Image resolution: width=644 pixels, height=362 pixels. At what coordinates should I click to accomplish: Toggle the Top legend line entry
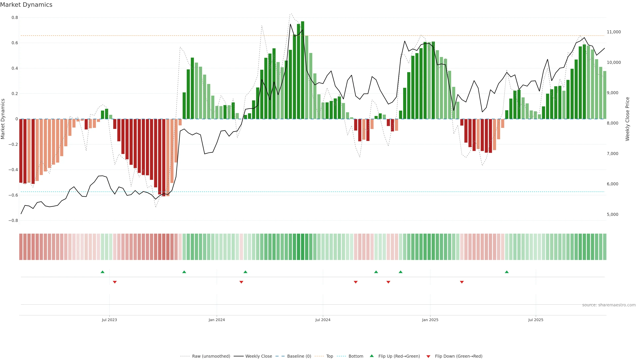tap(330, 356)
